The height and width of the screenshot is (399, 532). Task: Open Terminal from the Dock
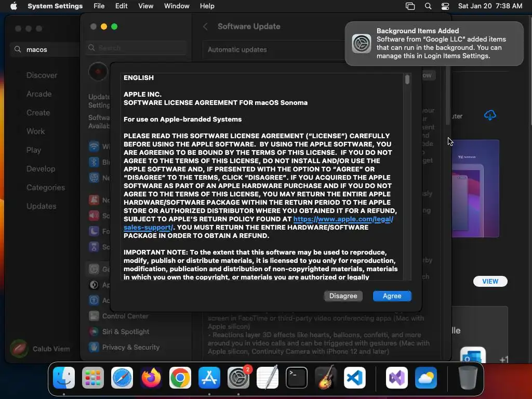point(297,378)
